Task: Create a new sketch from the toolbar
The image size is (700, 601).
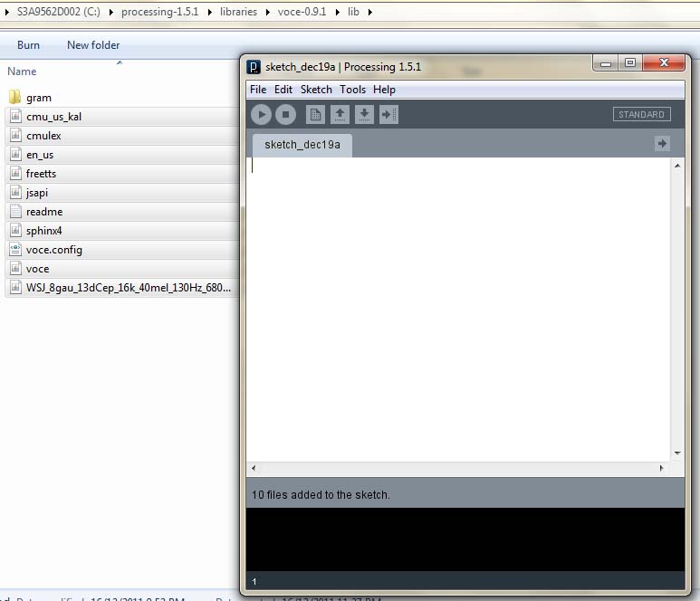Action: (315, 115)
